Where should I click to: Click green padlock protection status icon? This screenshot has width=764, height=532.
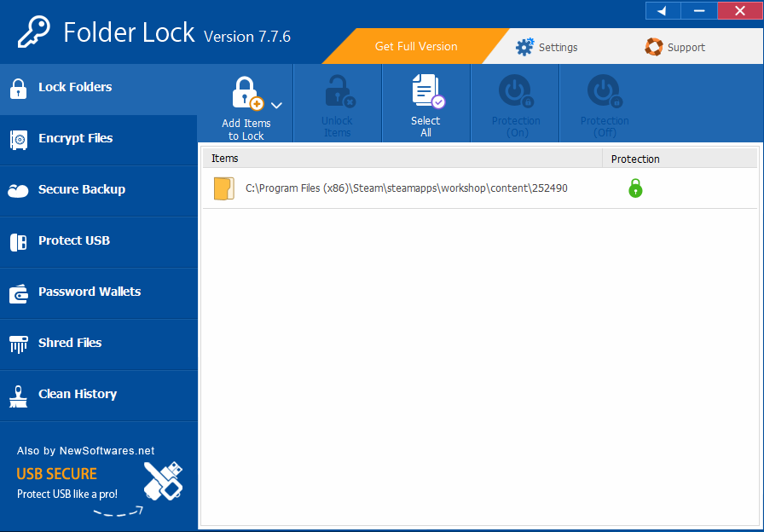(x=635, y=188)
